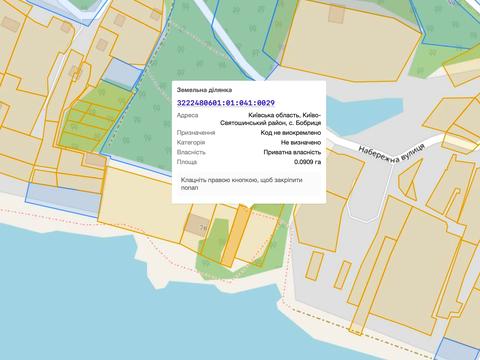Click the 'Приватна власність' ownership value
This screenshot has height=360, width=480.
pyautogui.click(x=292, y=152)
